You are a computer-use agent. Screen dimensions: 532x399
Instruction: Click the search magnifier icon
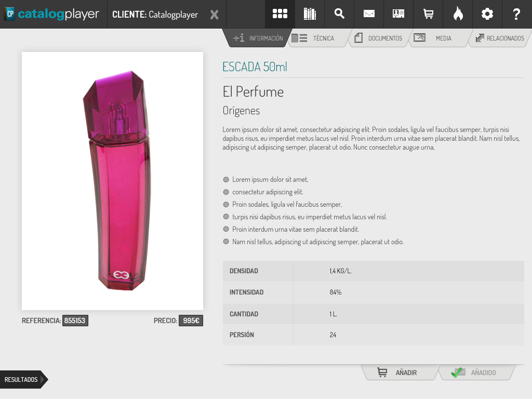click(339, 14)
